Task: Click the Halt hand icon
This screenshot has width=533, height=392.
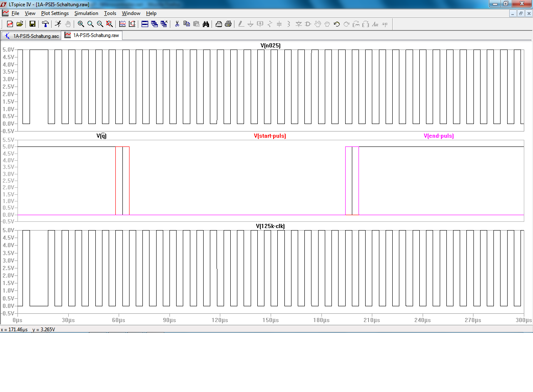Action: 67,24
